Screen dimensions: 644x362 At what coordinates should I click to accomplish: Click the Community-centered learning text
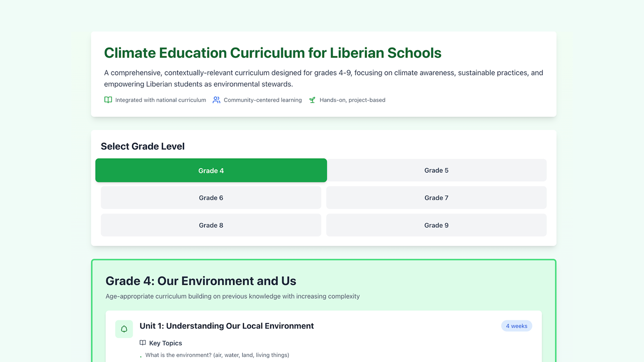(263, 100)
